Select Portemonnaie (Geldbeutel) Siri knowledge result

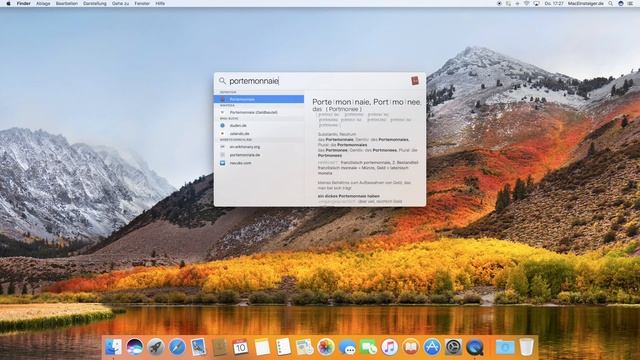(259, 112)
